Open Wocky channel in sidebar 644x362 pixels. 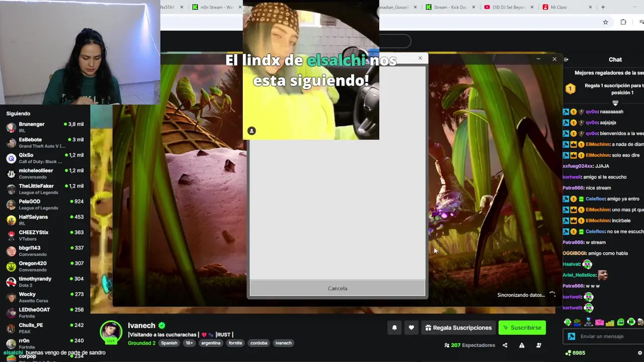[45, 297]
